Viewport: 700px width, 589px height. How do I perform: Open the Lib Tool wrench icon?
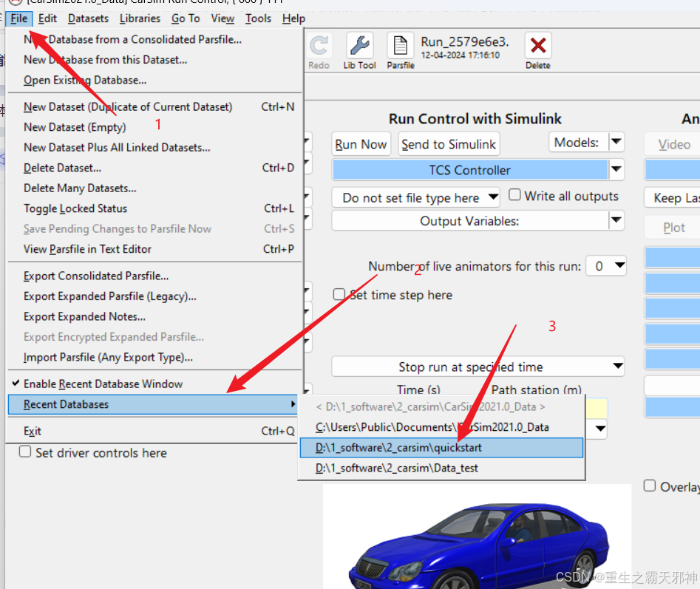pyautogui.click(x=359, y=46)
